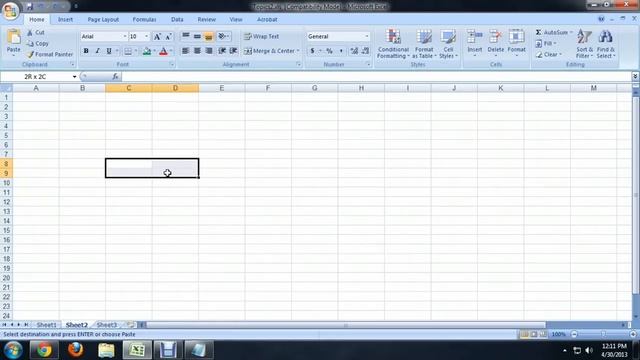
Task: Toggle Align Text Left
Action: click(185, 51)
